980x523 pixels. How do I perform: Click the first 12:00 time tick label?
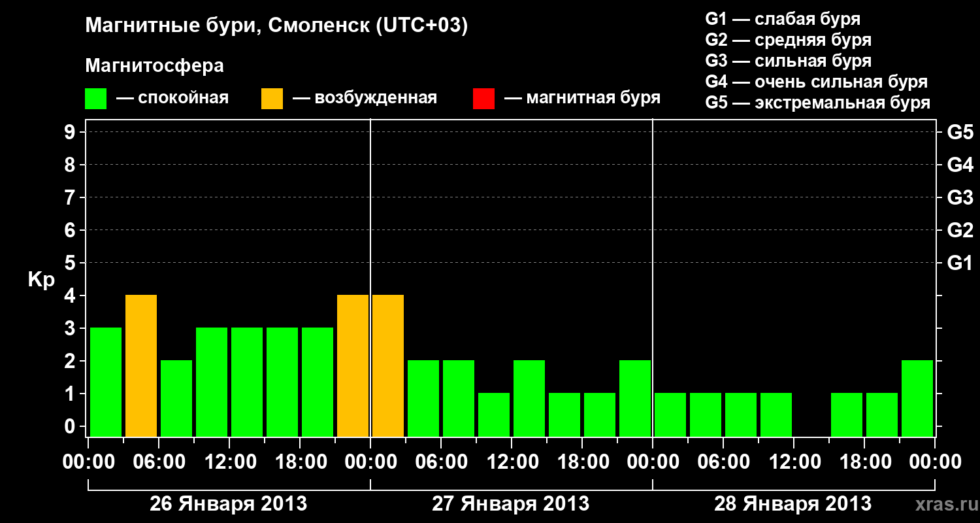[229, 462]
